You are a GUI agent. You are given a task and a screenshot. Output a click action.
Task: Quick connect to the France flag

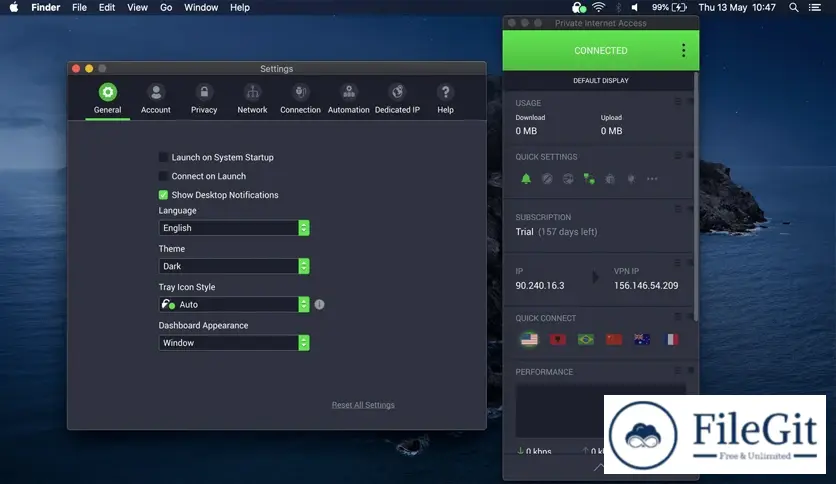pos(671,339)
